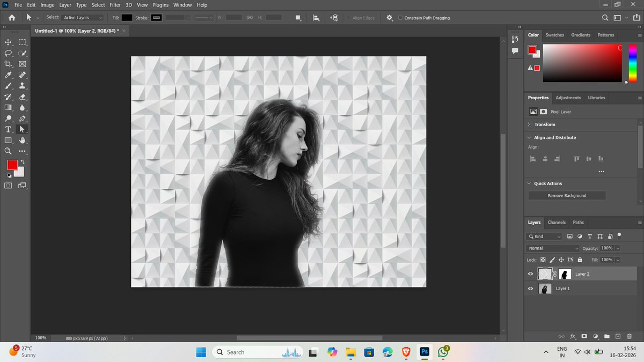The width and height of the screenshot is (644, 362).
Task: Select the Layer 2 mask thumbnail
Action: point(565,274)
